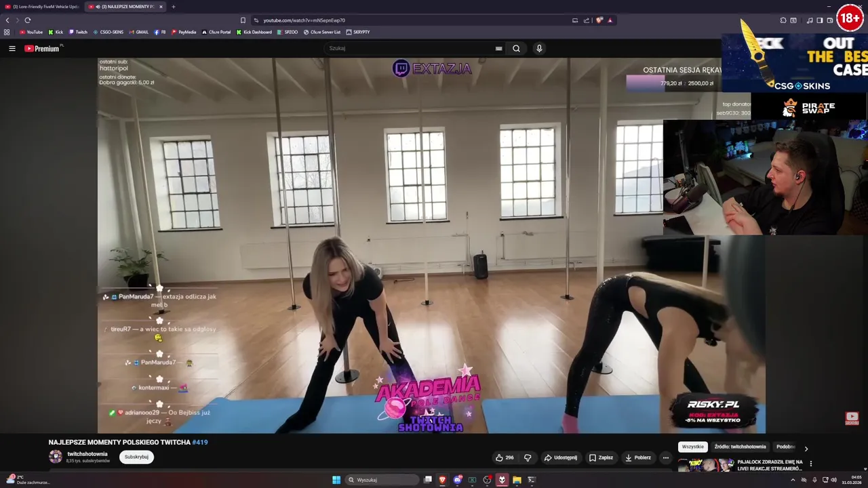Open the twitchshotownia channel name link
Image resolution: width=868 pixels, height=488 pixels.
click(x=87, y=454)
